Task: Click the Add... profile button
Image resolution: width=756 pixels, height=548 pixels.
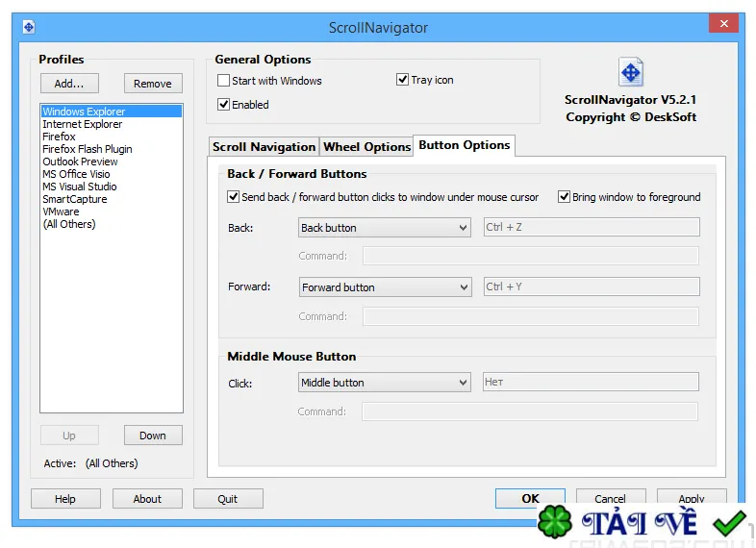Action: click(69, 84)
